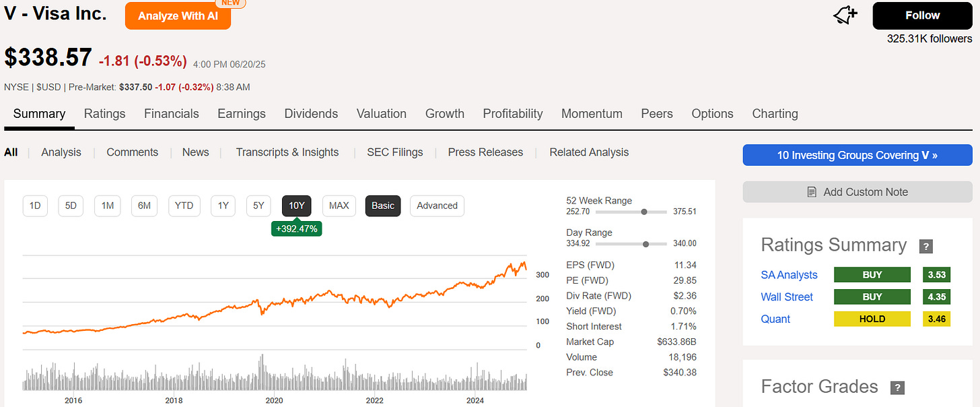Click SA Analysts BUY rating badge
The height and width of the screenshot is (407, 980).
[x=872, y=275]
